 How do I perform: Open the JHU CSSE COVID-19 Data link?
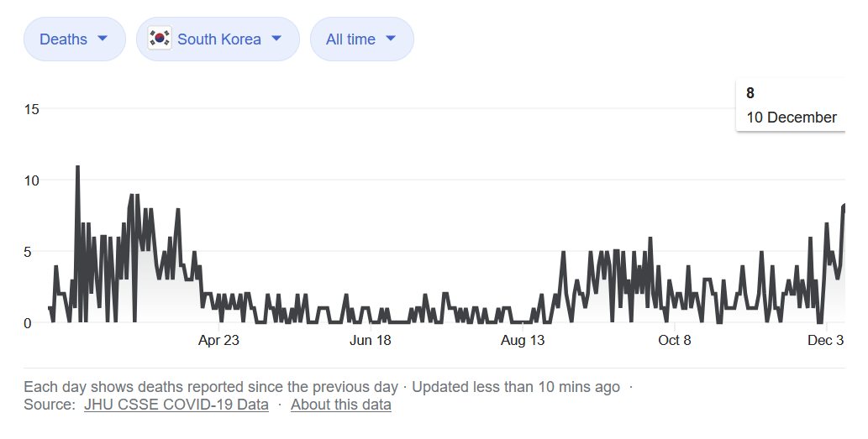point(176,405)
